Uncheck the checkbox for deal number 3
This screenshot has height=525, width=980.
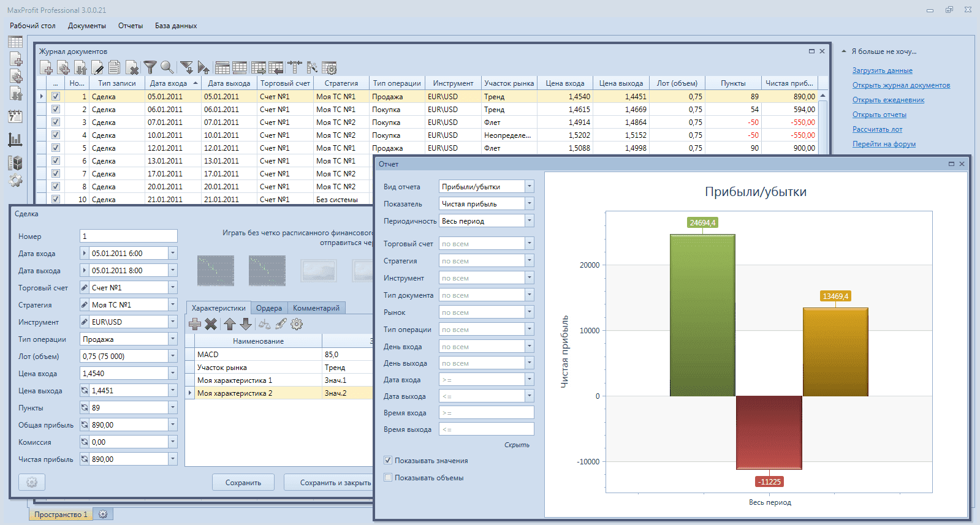(56, 122)
